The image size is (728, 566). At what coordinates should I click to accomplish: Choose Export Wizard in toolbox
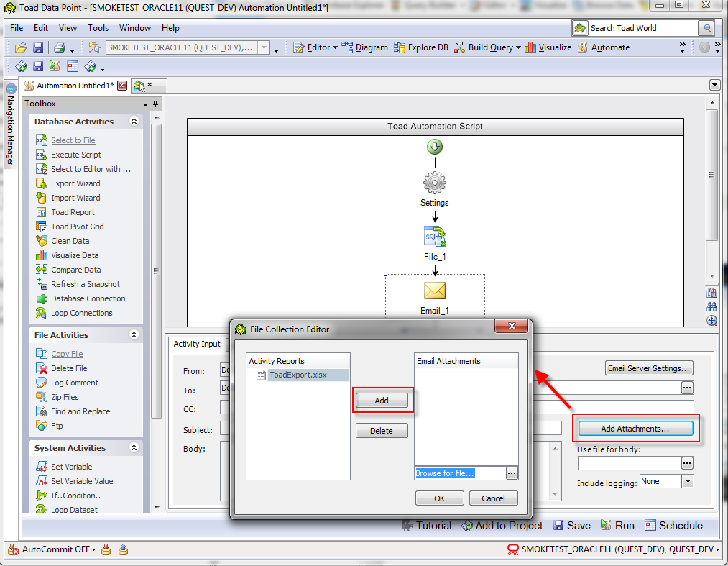(75, 183)
